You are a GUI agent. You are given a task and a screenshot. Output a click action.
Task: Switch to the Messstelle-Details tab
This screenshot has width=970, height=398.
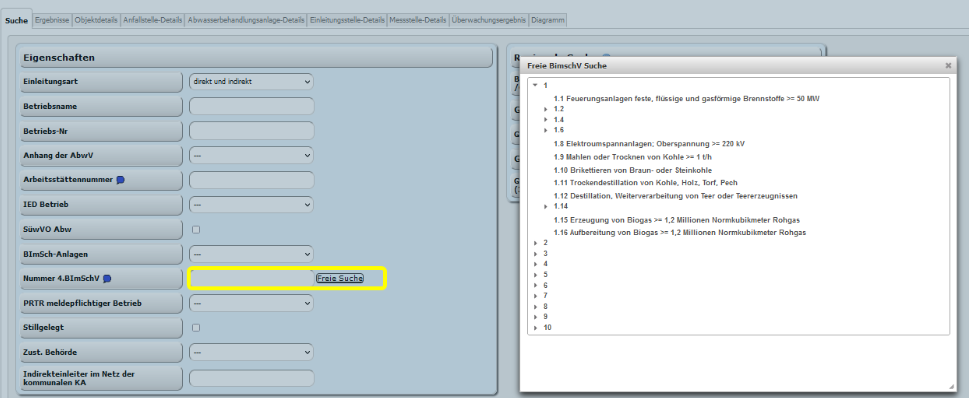tap(418, 20)
